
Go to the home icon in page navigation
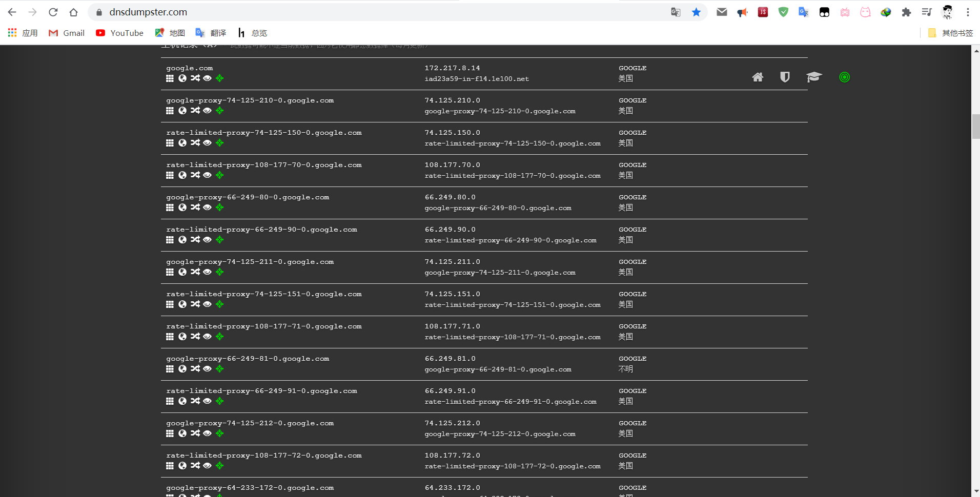click(x=758, y=77)
